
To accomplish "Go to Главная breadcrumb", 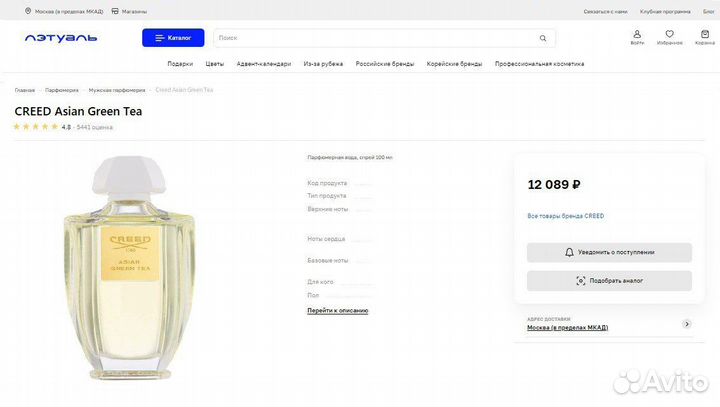I will (x=25, y=90).
